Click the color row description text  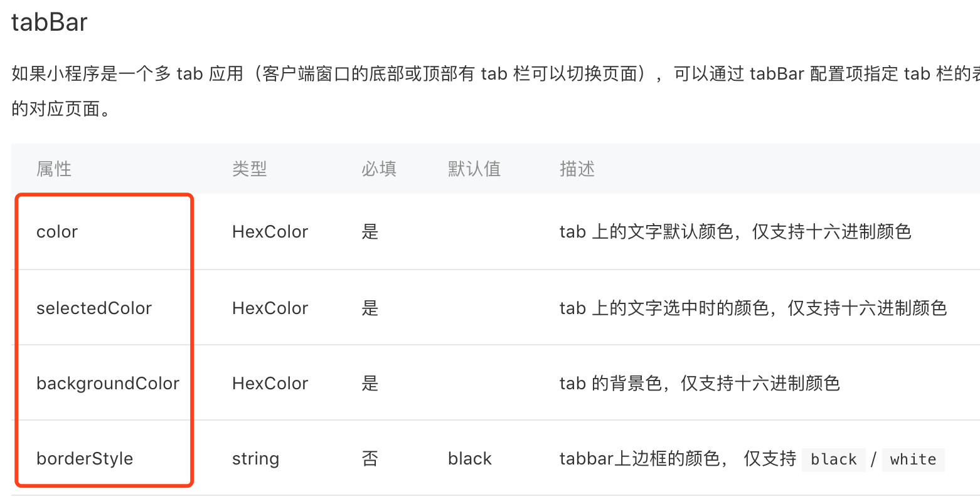(735, 232)
